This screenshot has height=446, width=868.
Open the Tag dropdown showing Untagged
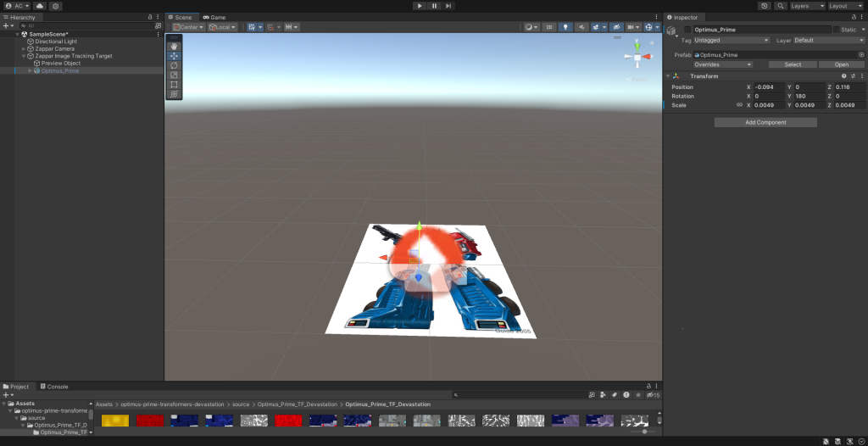[x=732, y=40]
